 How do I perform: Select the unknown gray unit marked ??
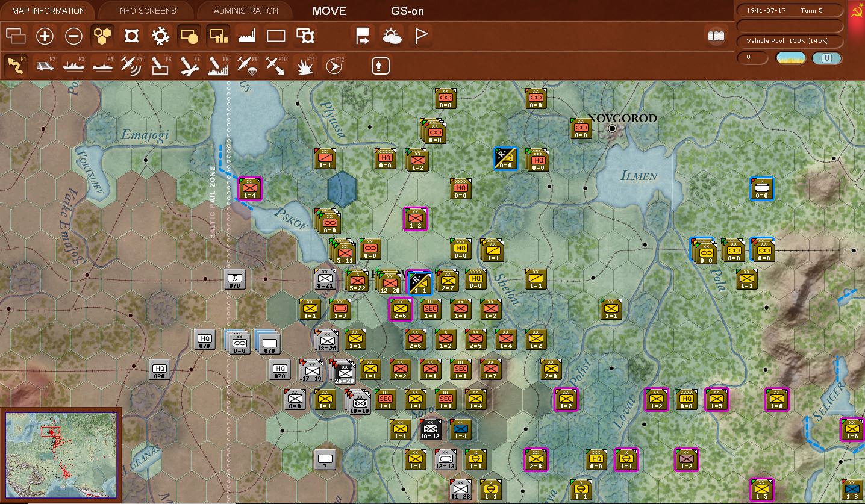pos(325,461)
